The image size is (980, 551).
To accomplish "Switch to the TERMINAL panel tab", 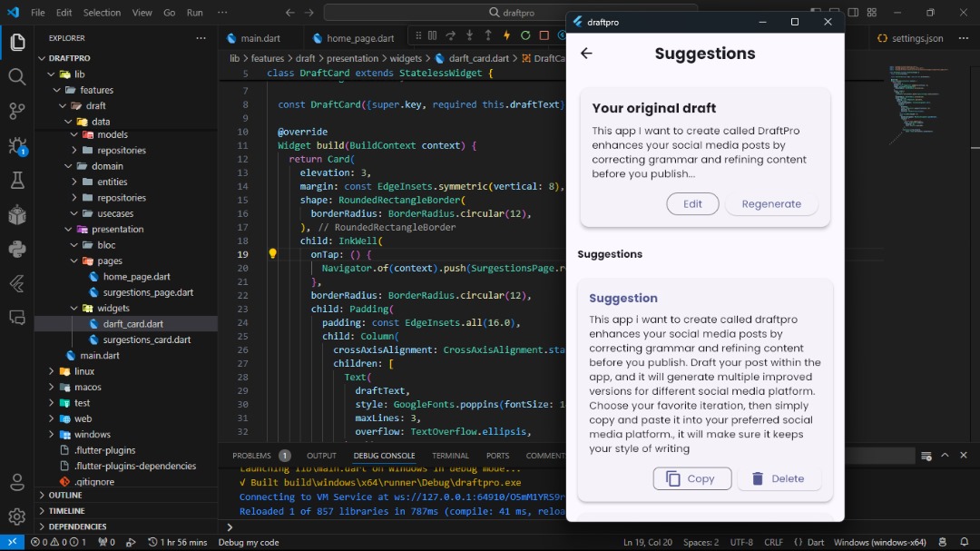I will coord(450,456).
